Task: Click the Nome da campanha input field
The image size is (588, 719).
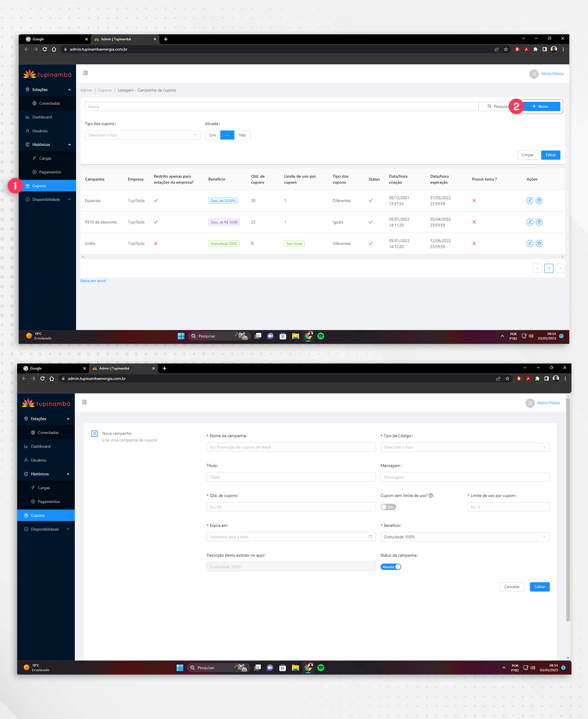Action: click(x=291, y=447)
